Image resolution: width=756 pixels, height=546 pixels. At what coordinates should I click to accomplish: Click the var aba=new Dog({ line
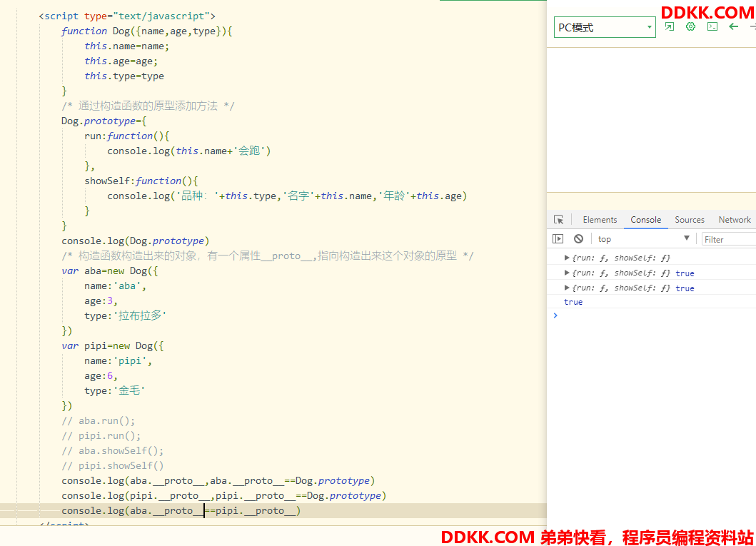[x=110, y=271]
